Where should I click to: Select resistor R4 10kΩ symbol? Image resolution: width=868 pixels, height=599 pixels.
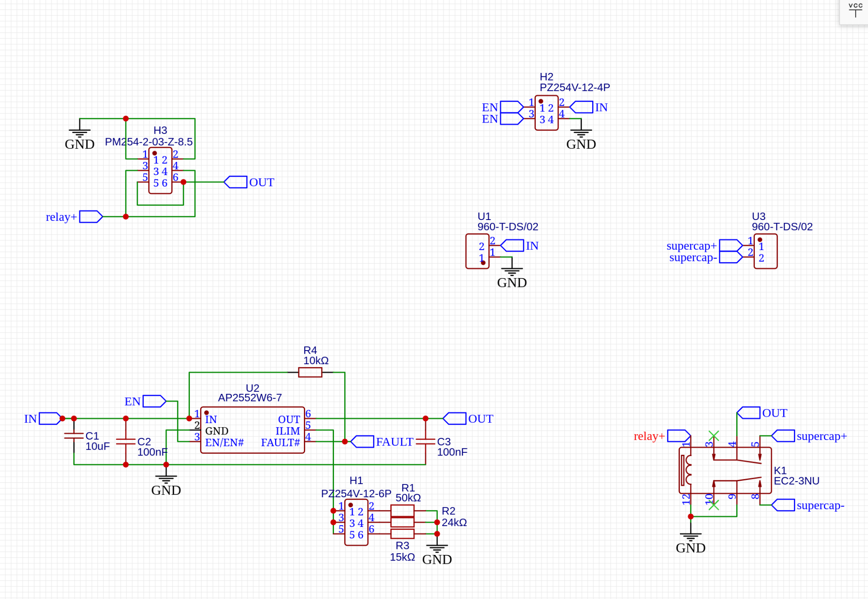[x=310, y=372]
